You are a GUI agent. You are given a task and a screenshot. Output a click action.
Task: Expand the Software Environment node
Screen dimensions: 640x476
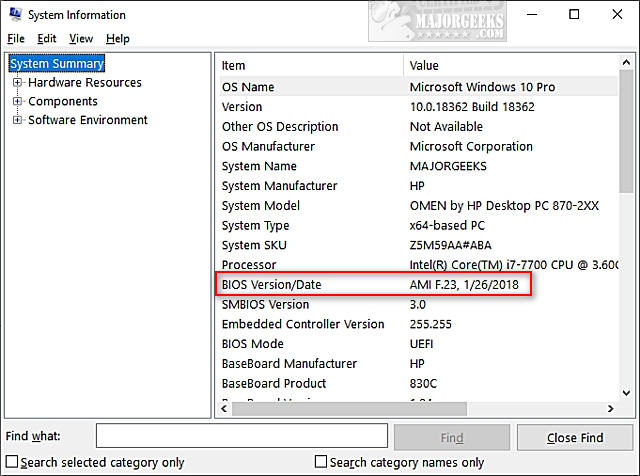[17, 120]
